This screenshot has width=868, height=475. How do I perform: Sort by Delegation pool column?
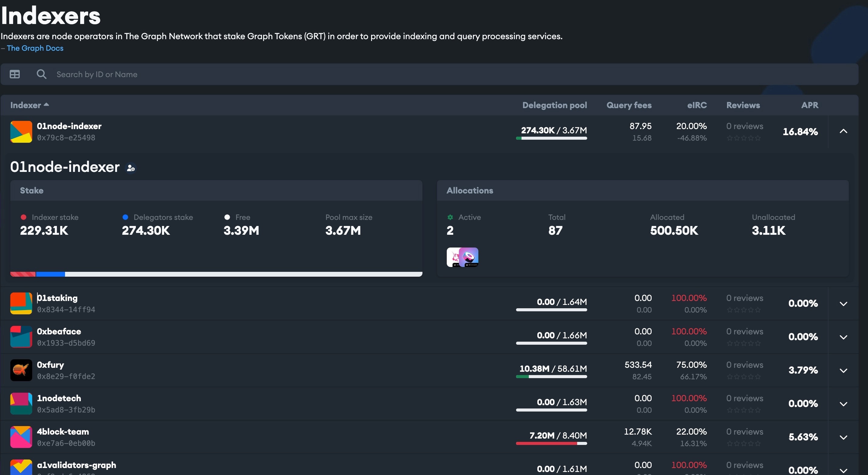pos(554,105)
